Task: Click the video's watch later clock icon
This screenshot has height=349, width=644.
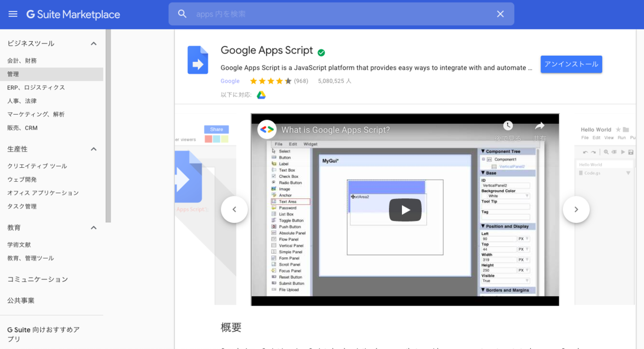Action: pos(508,125)
